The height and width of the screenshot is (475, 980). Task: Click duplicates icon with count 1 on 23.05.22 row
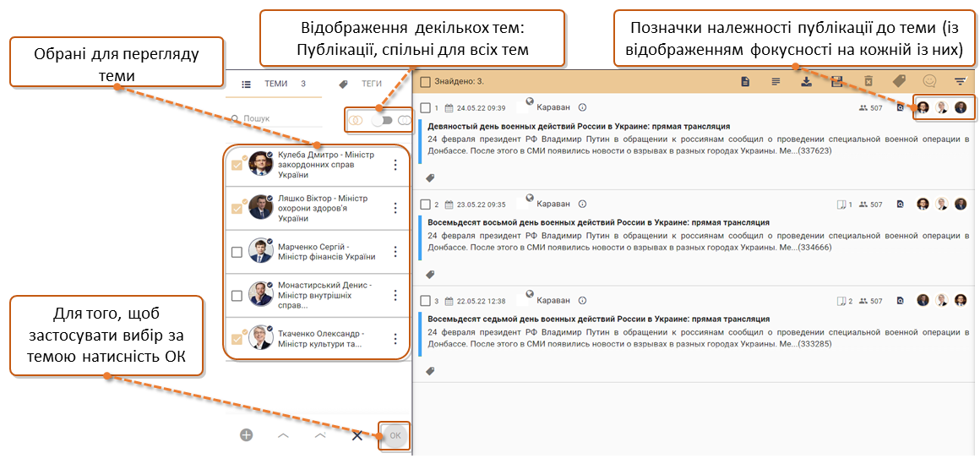pyautogui.click(x=841, y=205)
